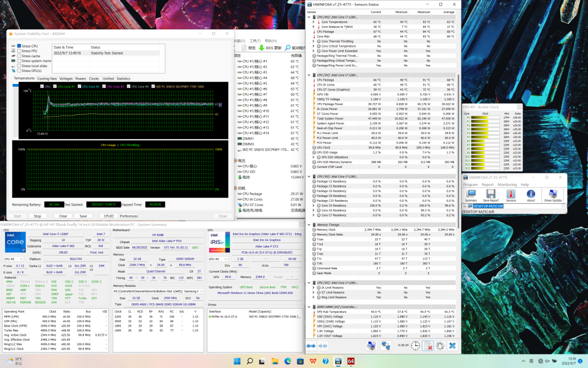588x368 pixels.
Task: Open the Program menu in HWiNFO64
Action: 470,184
